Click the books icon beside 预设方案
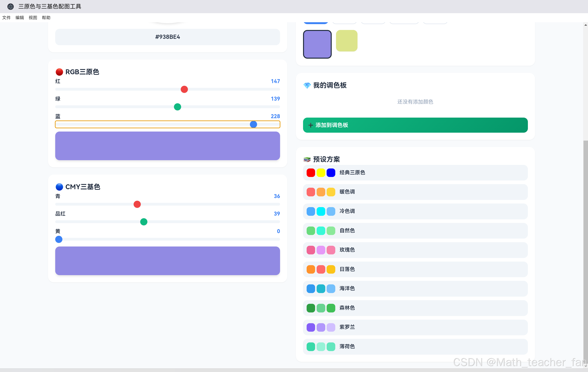 (307, 159)
